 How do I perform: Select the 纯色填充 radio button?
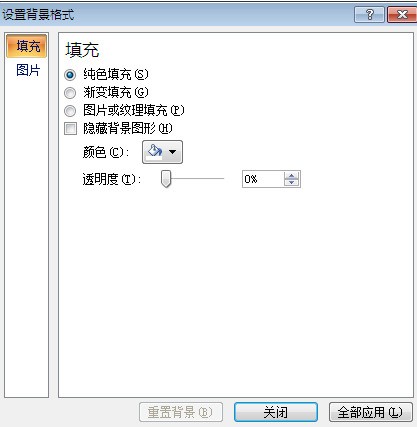pos(70,75)
